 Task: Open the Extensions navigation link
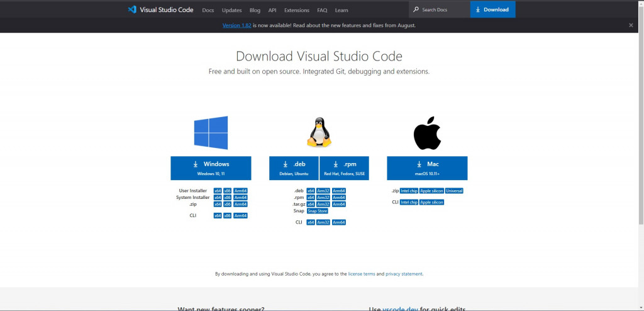pos(297,10)
